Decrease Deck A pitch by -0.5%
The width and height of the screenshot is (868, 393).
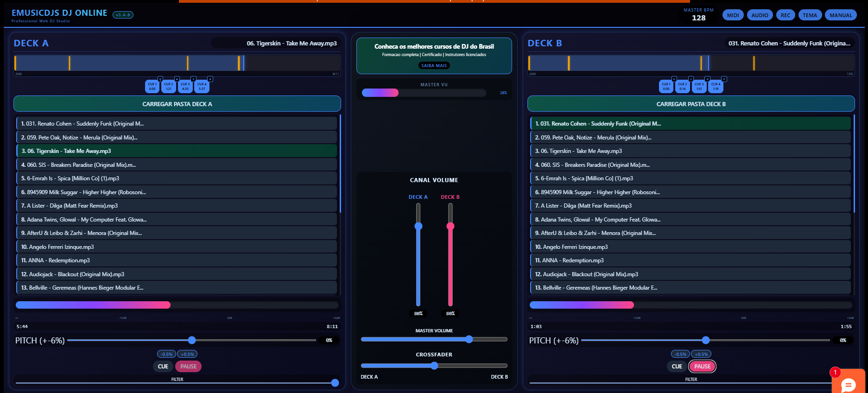click(x=166, y=354)
